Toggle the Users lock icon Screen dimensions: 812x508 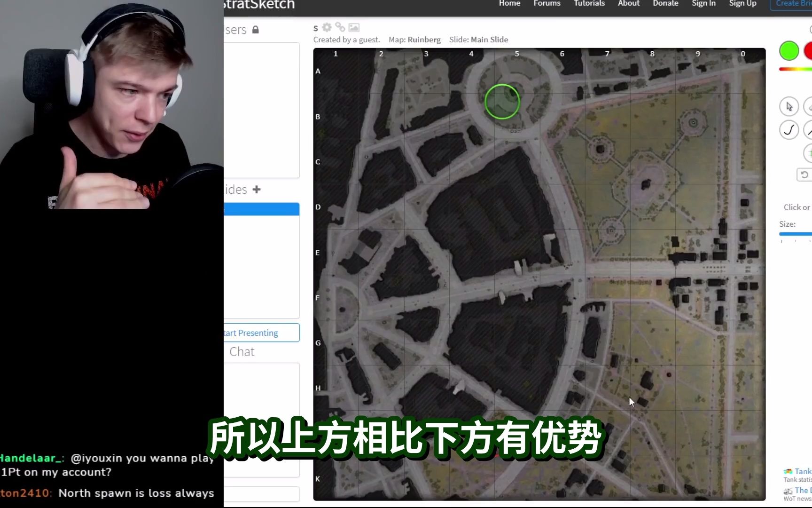pyautogui.click(x=256, y=30)
